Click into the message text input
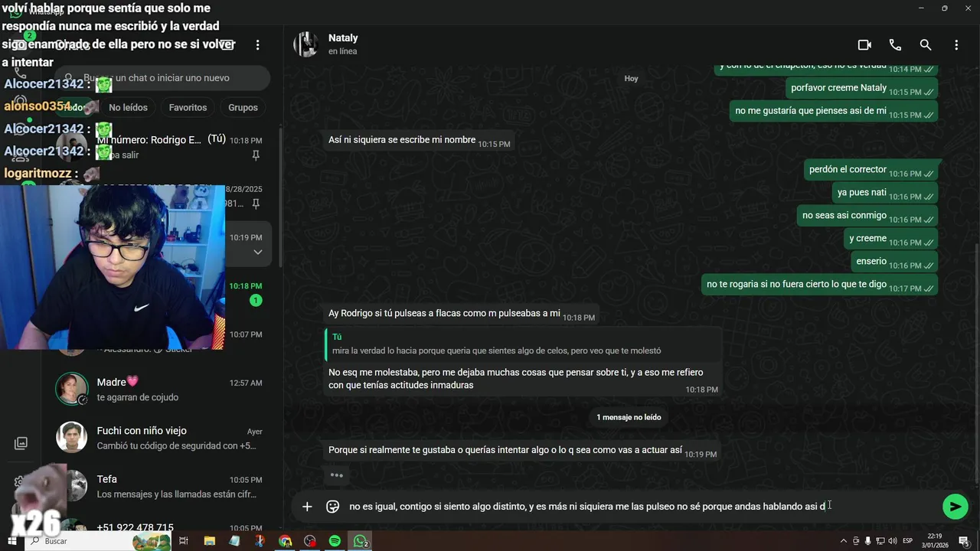Viewport: 980px width, 551px height. (639, 507)
